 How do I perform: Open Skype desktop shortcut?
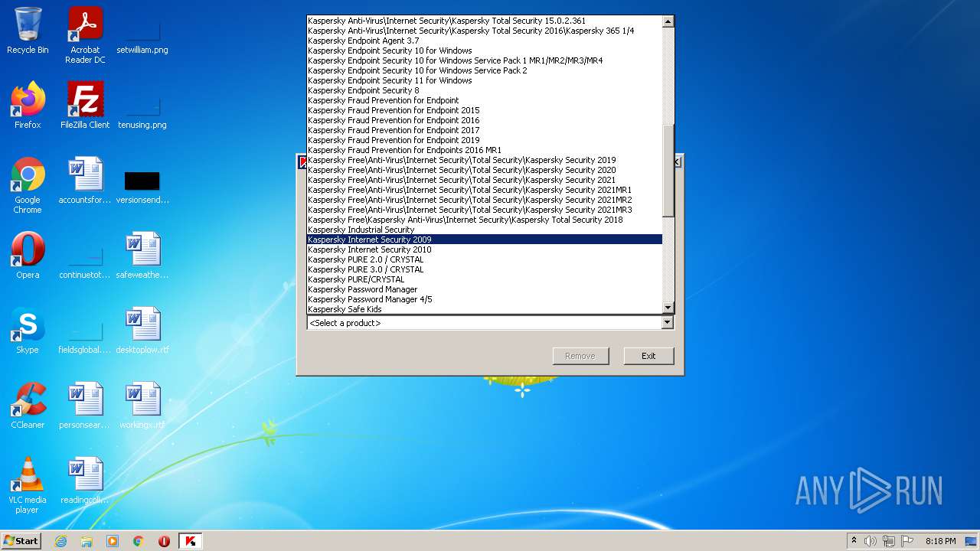point(28,331)
